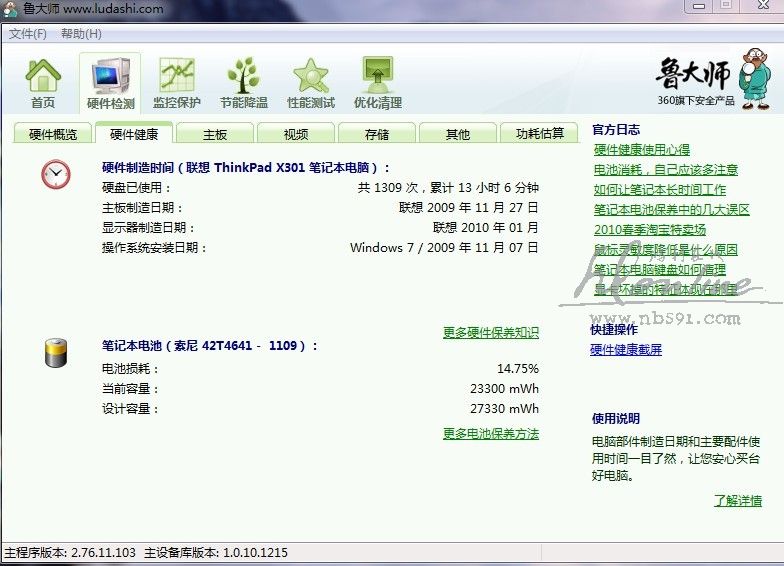Open link 如何让笔记本长时间工作

[660, 190]
